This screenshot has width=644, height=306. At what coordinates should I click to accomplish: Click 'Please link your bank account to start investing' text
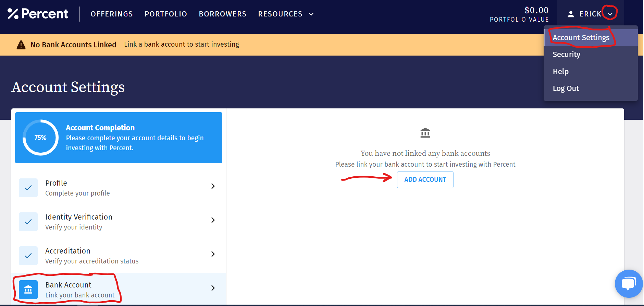425,164
